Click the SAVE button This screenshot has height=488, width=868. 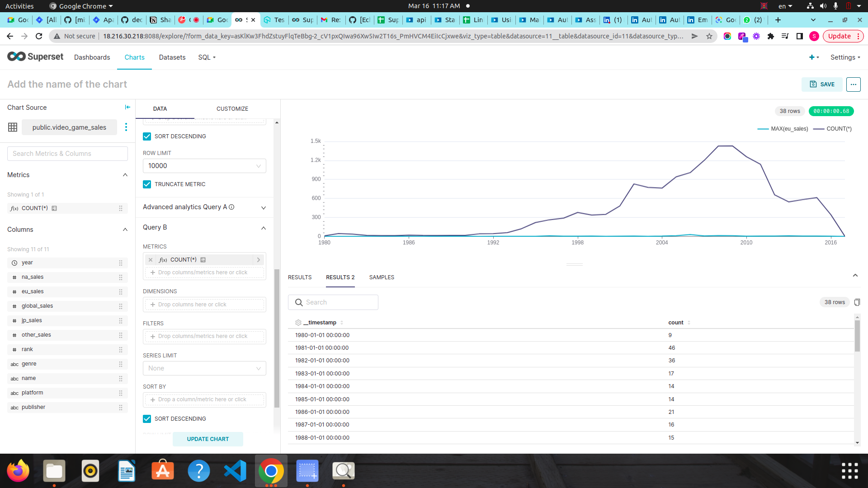(x=822, y=84)
